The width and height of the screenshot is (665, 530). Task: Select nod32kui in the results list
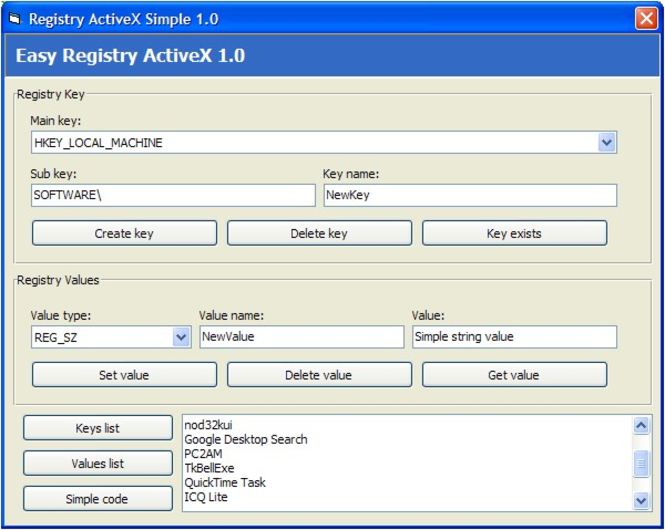[x=208, y=425]
